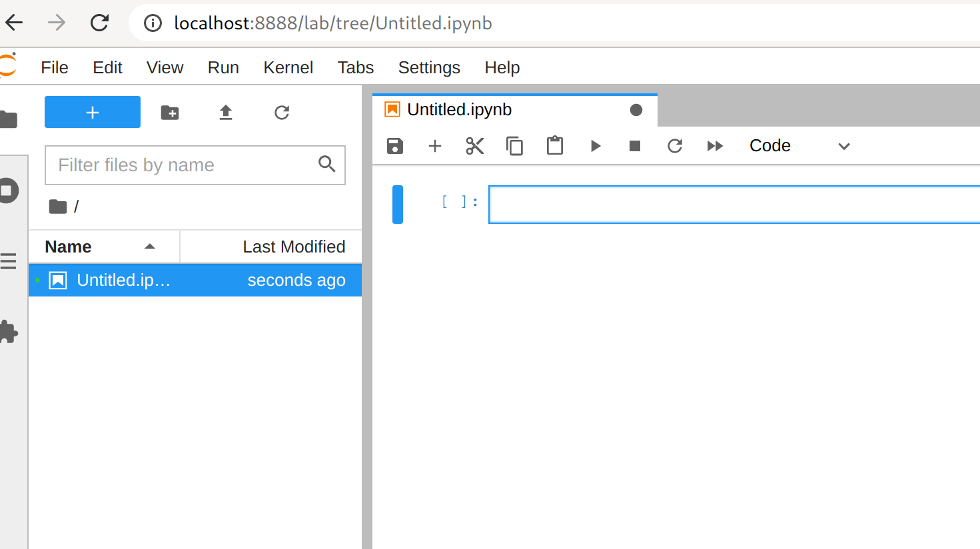Open the Tabs menu
Screen dimensions: 980x549
point(356,67)
